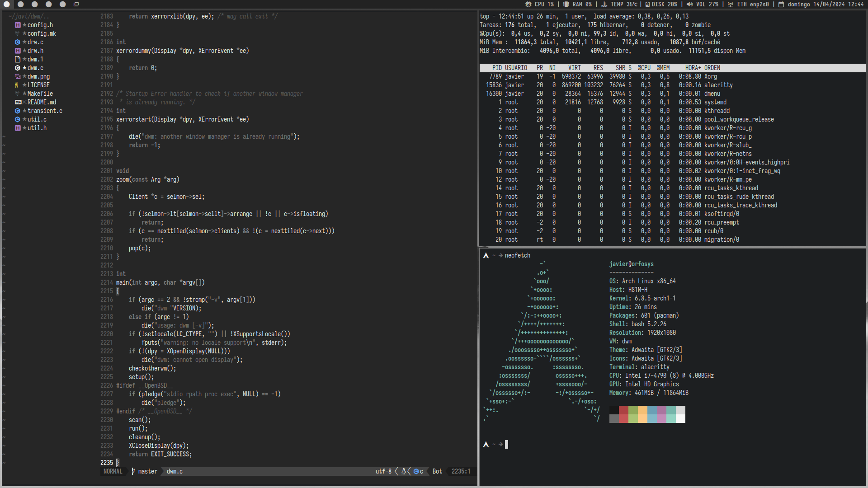Click the %CPU column header in top
The image size is (868, 488).
pyautogui.click(x=644, y=68)
